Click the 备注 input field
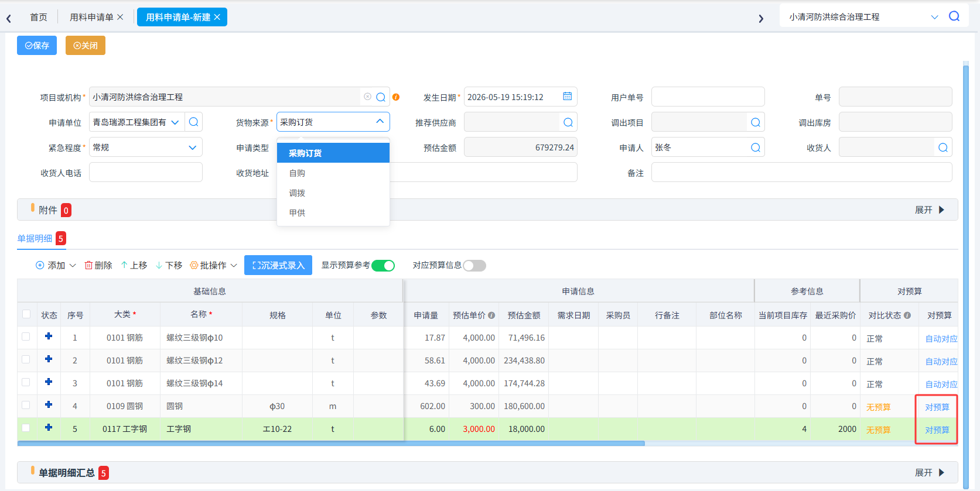980x491 pixels. (802, 173)
